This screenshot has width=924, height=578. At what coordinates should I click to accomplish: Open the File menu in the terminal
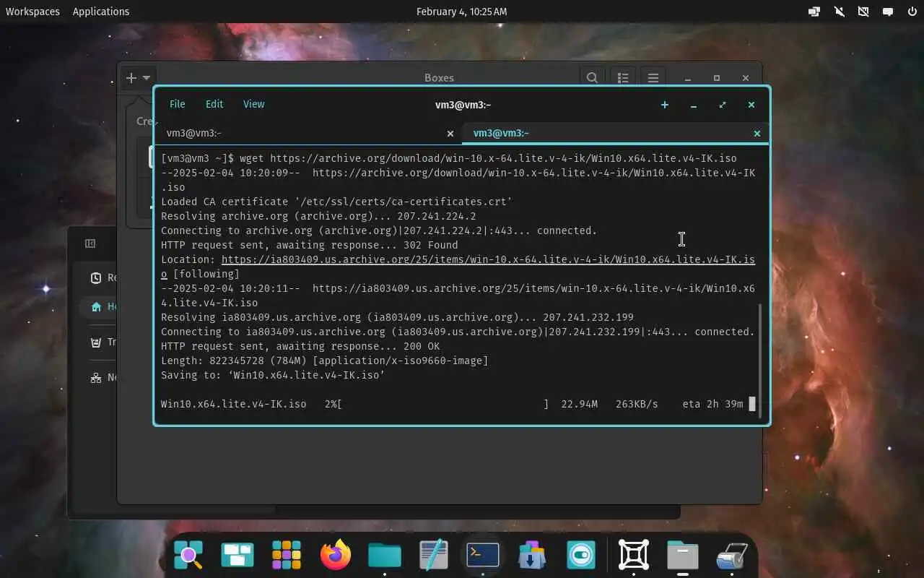pos(177,104)
